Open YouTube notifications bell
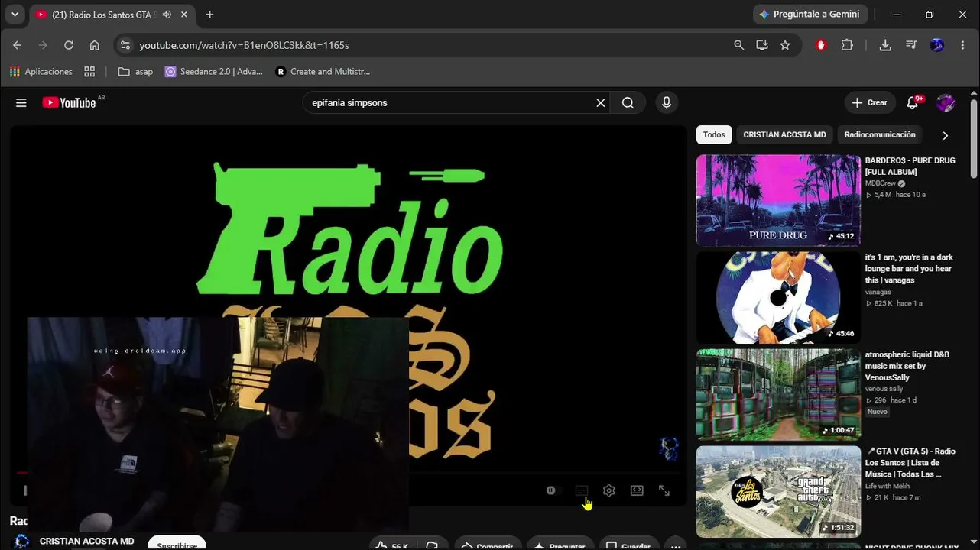The image size is (980, 550). click(913, 103)
